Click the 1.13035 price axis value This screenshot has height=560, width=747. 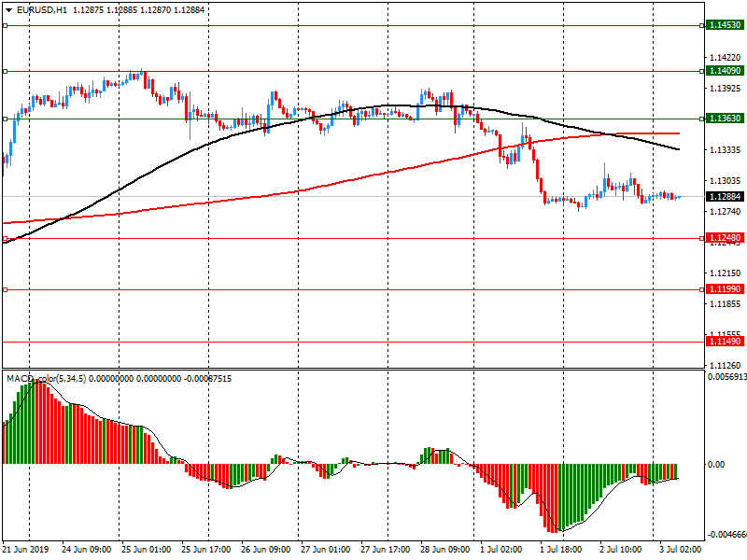[x=726, y=181]
